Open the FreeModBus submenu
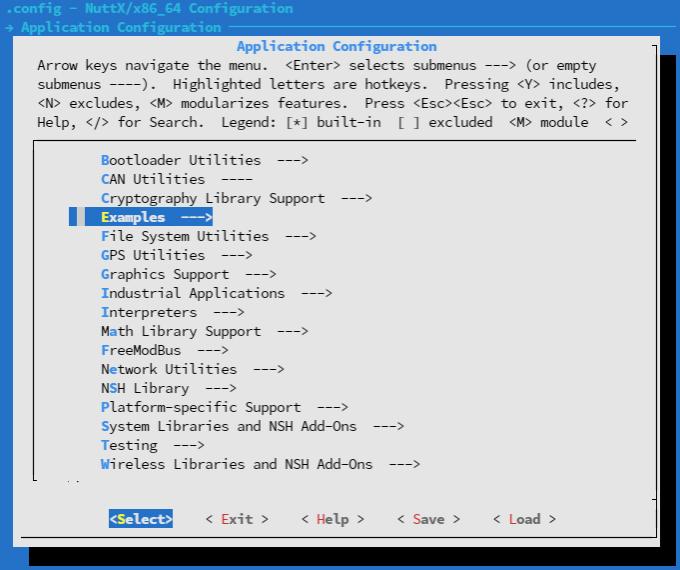 click(164, 350)
